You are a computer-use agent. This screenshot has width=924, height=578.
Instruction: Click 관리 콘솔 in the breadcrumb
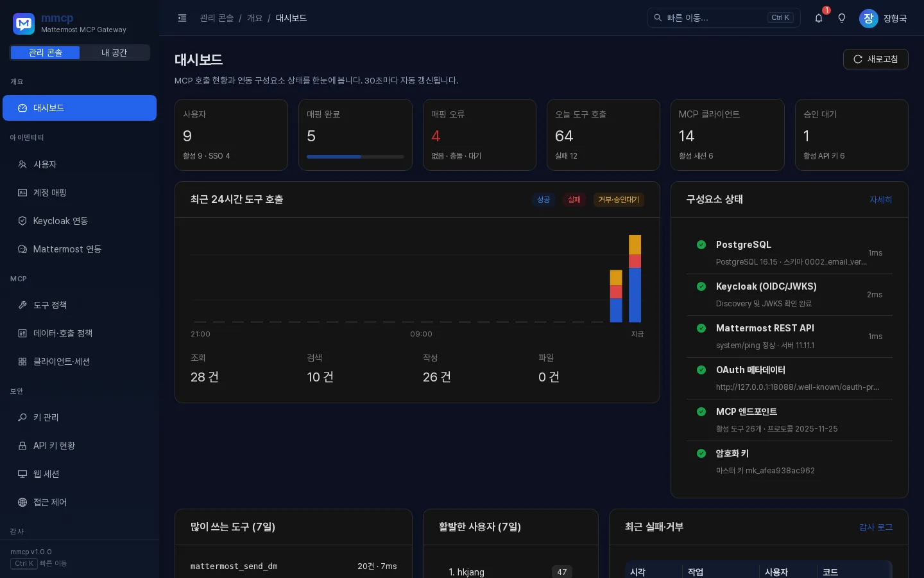click(x=217, y=18)
